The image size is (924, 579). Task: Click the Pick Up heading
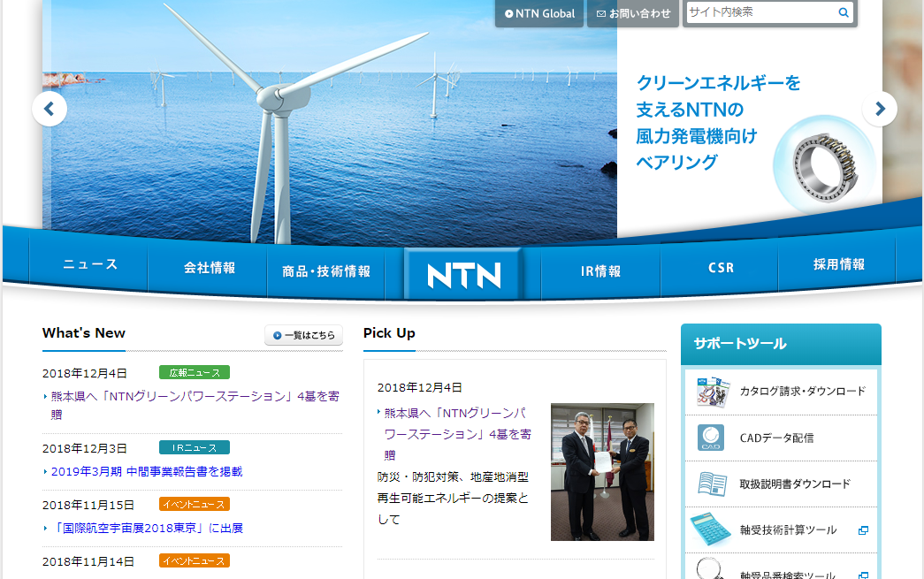click(390, 333)
